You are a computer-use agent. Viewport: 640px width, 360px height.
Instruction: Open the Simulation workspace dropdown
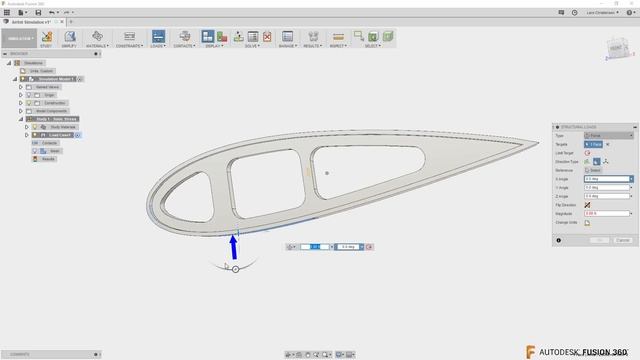(19, 38)
